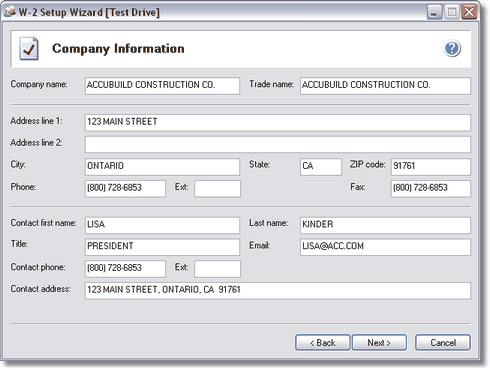
Task: Click the Last name field showing KINDER
Action: tap(385, 225)
